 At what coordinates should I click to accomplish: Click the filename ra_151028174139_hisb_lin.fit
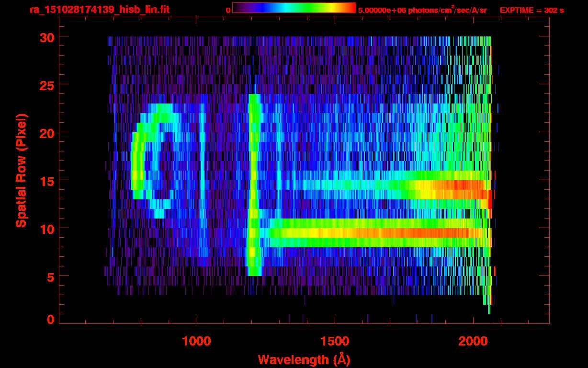click(x=99, y=10)
